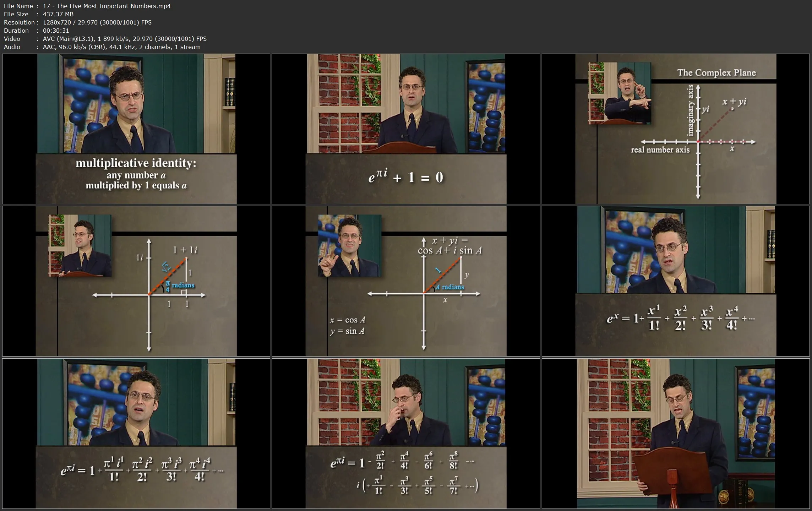Screen dimensions: 812x511
Task: Open the lecturer at podium thumbnail
Action: [x=676, y=433]
